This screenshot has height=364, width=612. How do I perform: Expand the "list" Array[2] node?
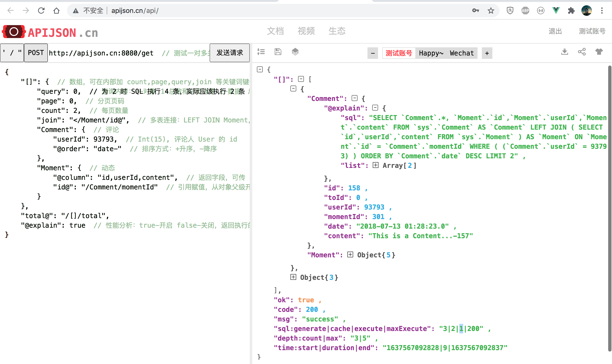point(375,165)
